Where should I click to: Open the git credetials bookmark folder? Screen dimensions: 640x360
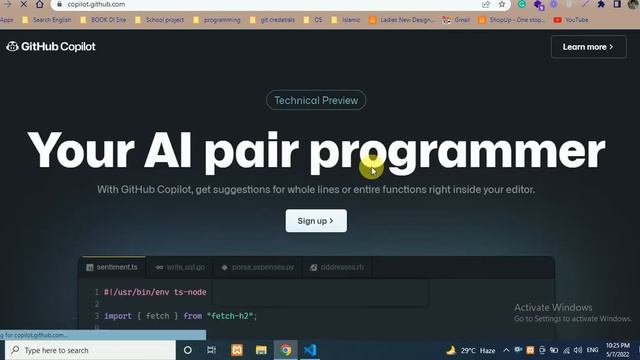click(x=272, y=20)
